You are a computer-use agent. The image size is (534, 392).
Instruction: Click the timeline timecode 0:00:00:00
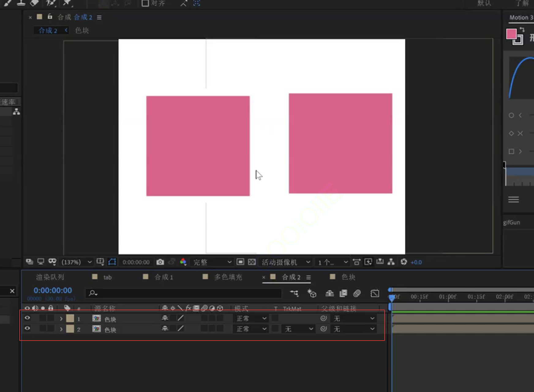(x=53, y=290)
